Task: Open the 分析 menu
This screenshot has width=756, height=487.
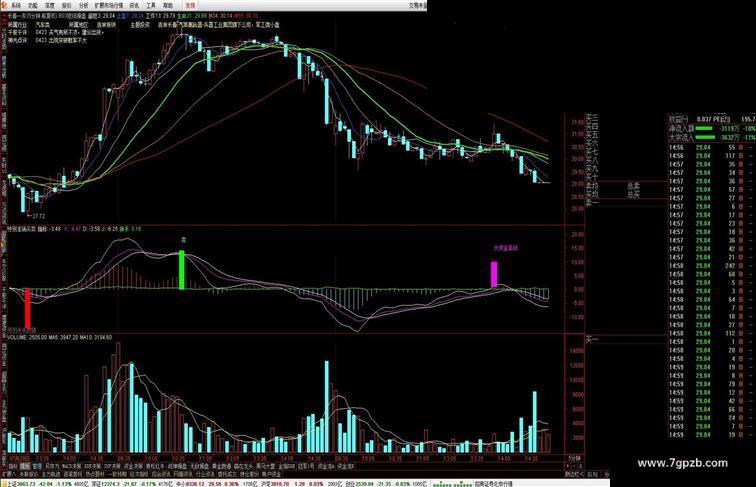Action: pyautogui.click(x=83, y=5)
